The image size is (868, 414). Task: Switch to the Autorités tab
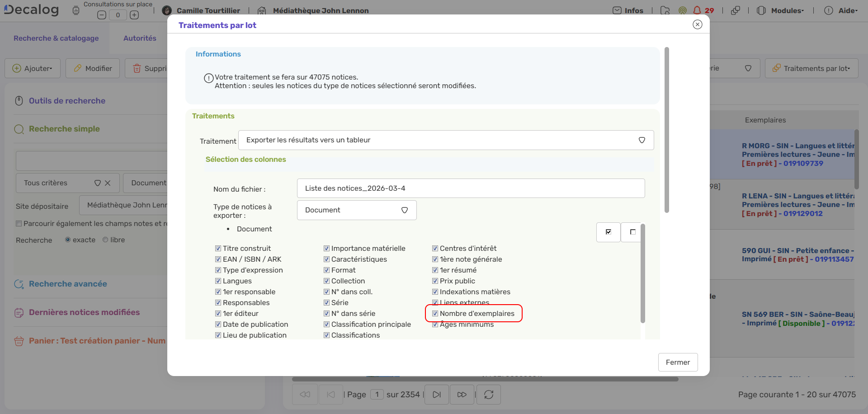click(140, 38)
